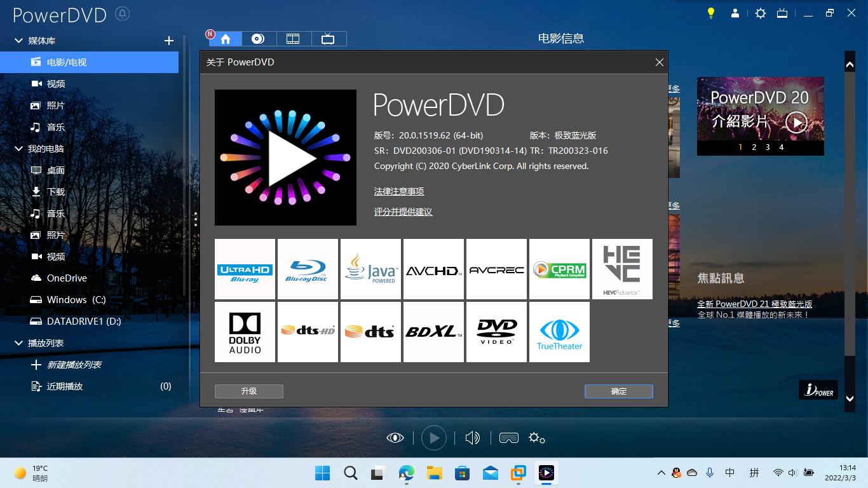Collapse the 媒体库 section

[x=18, y=41]
